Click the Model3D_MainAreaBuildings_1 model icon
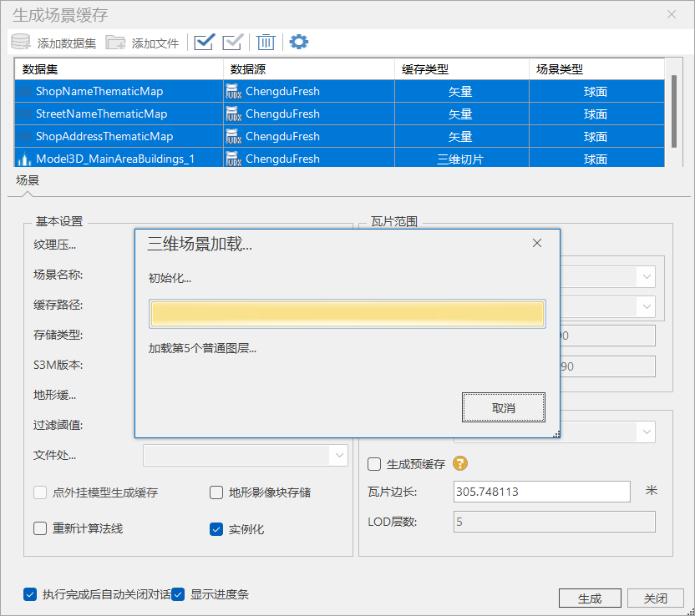 coord(24,159)
